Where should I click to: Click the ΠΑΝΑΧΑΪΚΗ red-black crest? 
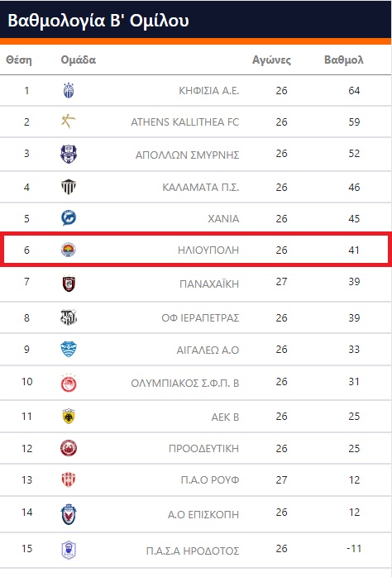69,284
